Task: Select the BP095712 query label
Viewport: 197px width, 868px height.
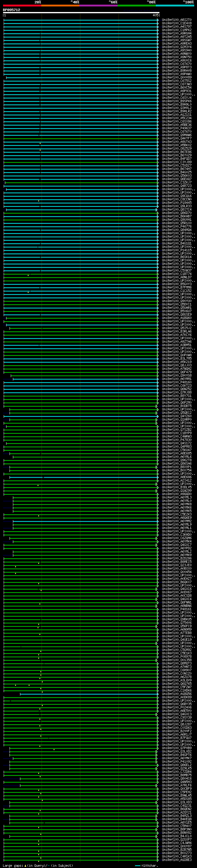Action: (x=11, y=10)
